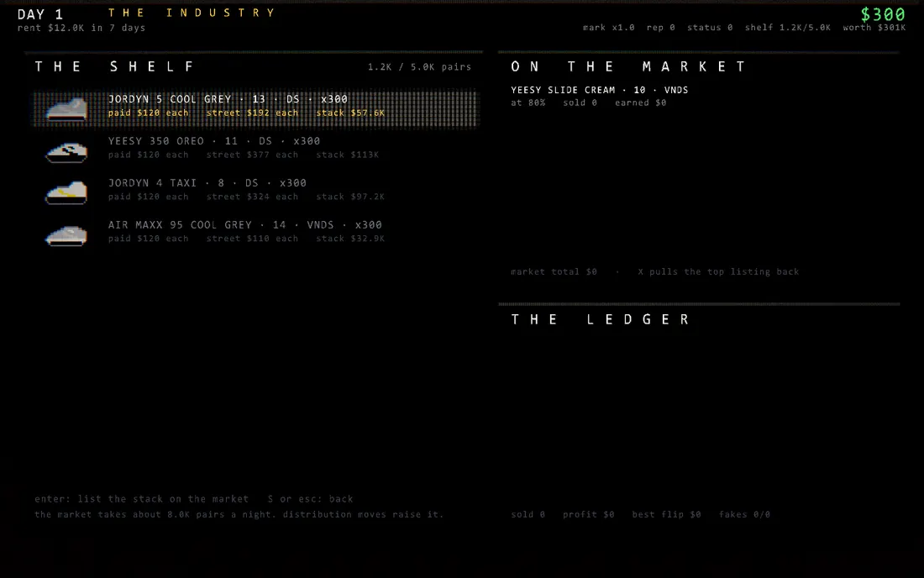Click the X pulls the top listing back hint
Viewport: 924px width, 578px height.
tap(718, 271)
